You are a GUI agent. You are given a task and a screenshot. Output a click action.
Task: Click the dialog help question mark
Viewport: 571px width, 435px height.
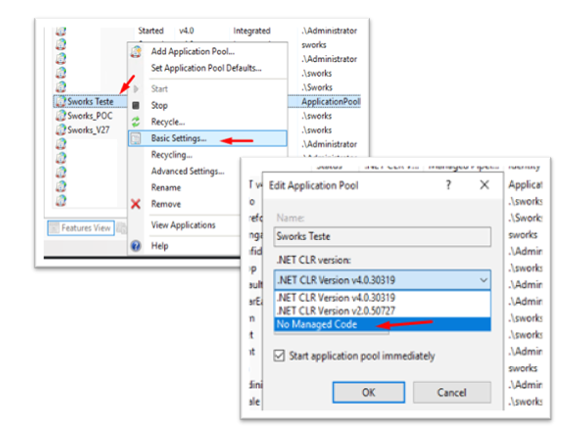[448, 185]
